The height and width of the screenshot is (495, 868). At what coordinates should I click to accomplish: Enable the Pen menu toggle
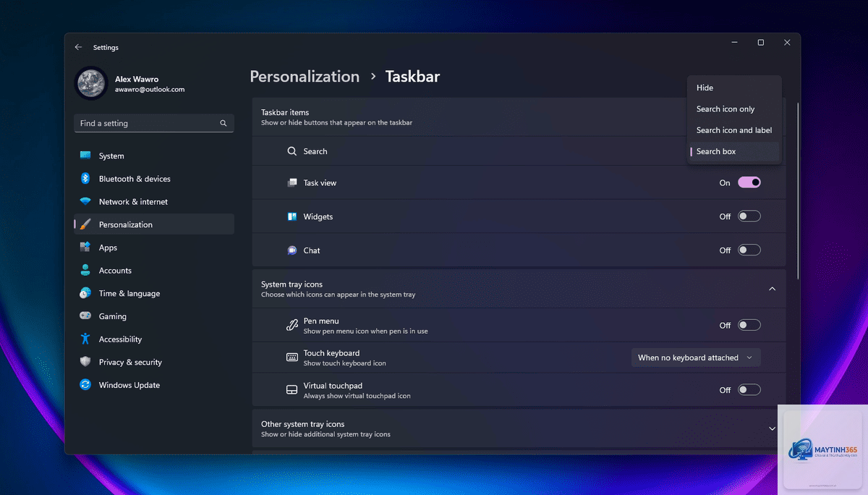749,326
